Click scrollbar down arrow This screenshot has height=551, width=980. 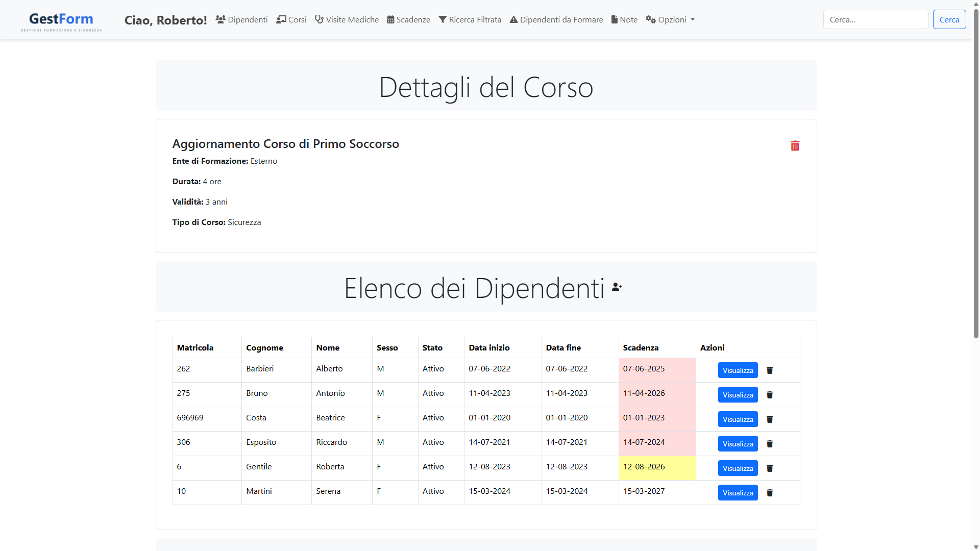pos(976,547)
